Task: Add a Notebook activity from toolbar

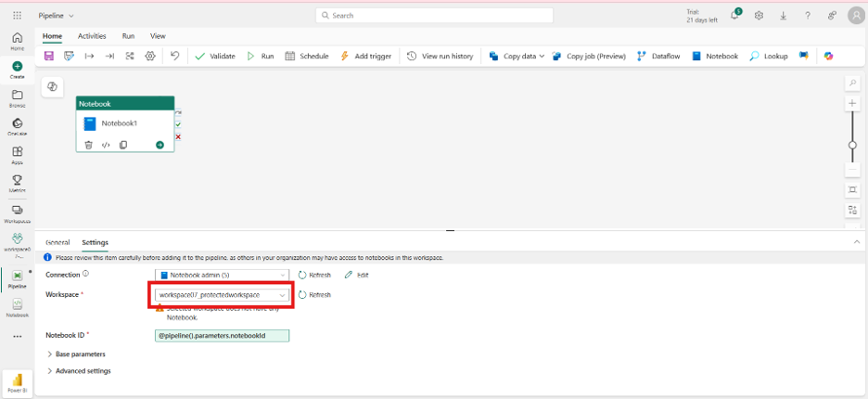Action: 715,56
